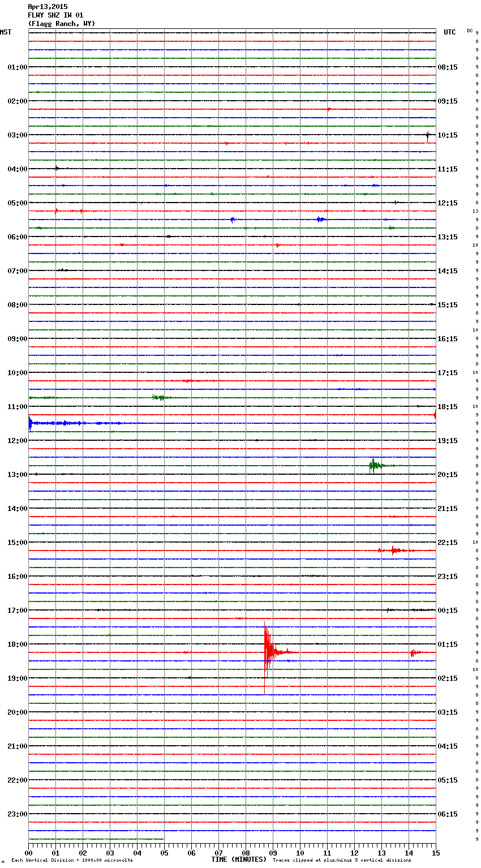Click the 08:00 MST time label

[x=17, y=305]
